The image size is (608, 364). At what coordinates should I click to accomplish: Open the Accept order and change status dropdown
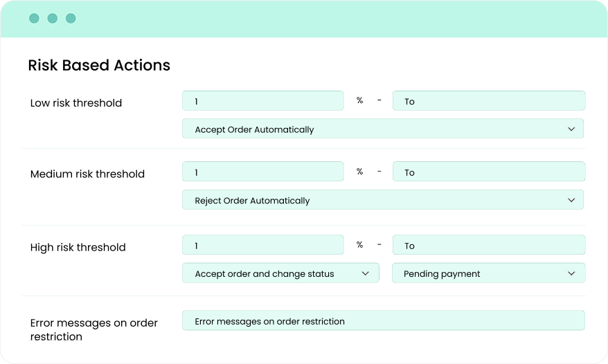pos(280,274)
